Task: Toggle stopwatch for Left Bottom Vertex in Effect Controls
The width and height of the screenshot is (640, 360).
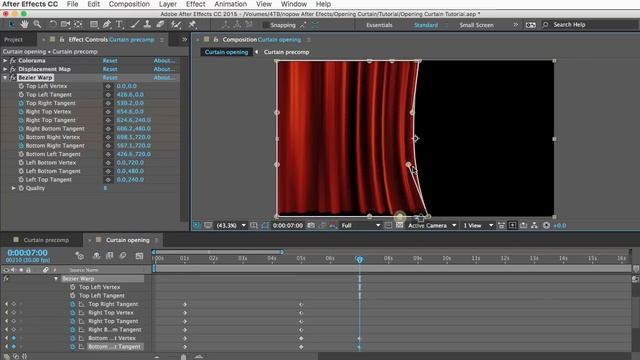Action: tap(21, 162)
